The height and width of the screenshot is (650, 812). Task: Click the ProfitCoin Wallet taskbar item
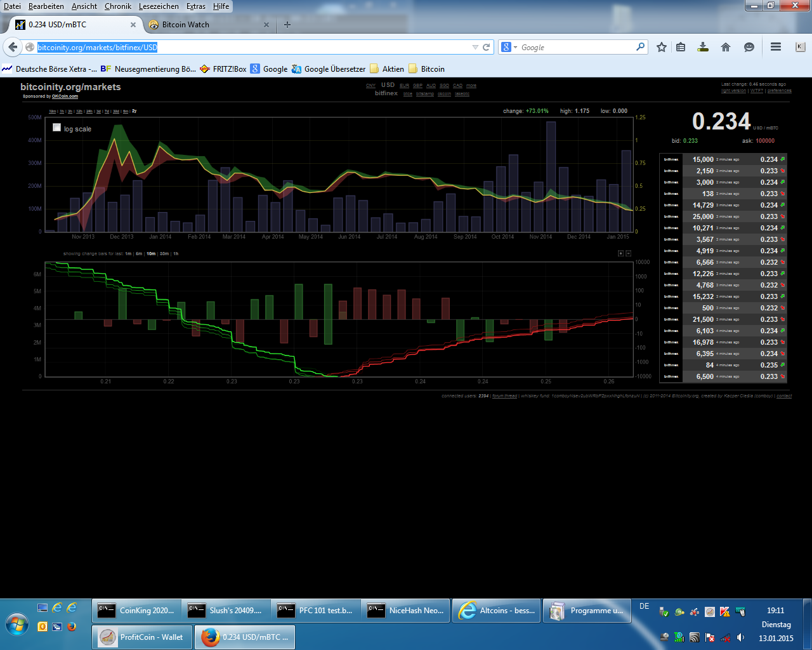[x=141, y=636]
